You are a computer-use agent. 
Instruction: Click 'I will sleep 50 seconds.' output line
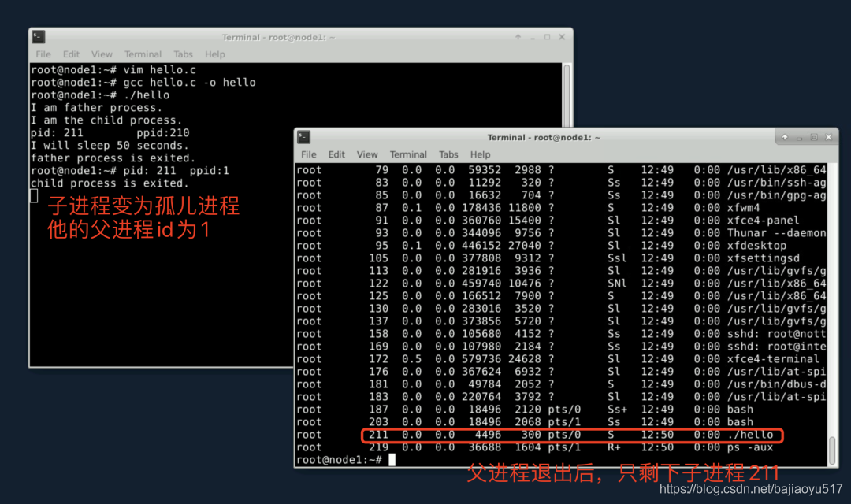[110, 146]
